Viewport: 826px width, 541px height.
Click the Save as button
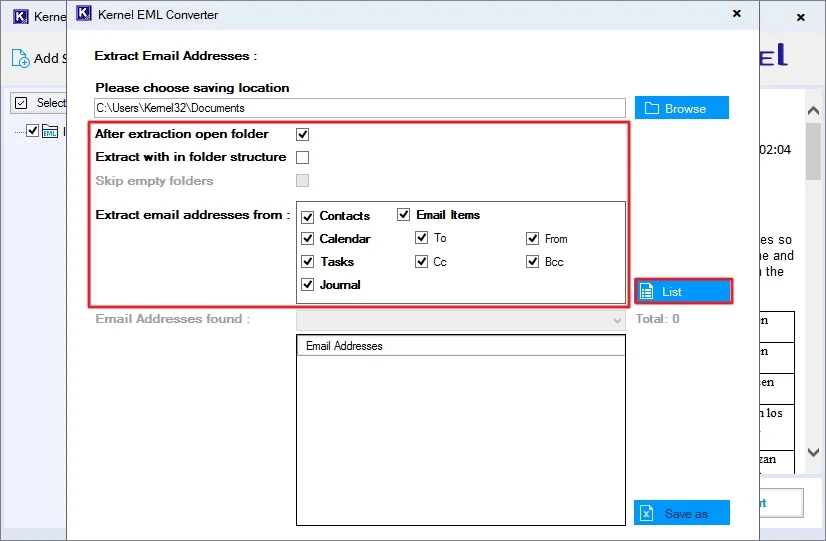tap(682, 513)
